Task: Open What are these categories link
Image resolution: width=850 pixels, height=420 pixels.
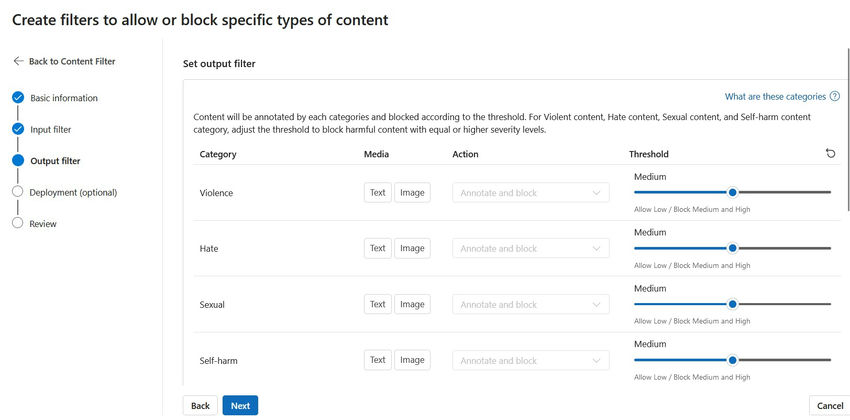Action: [775, 96]
